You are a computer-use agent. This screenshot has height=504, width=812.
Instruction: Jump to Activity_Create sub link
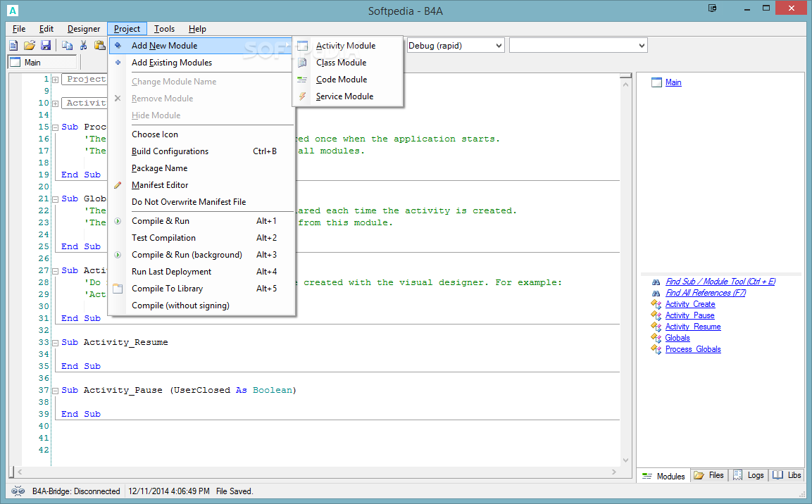(690, 304)
